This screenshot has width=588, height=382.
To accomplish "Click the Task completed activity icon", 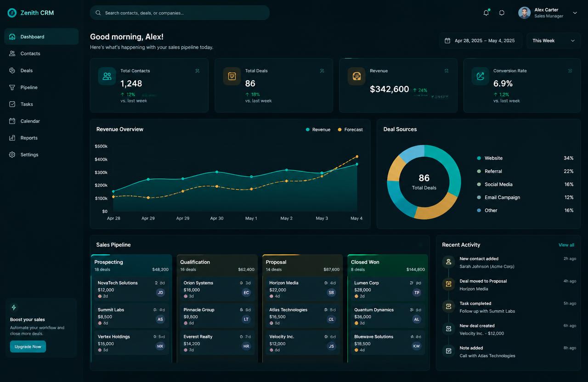I will point(449,306).
